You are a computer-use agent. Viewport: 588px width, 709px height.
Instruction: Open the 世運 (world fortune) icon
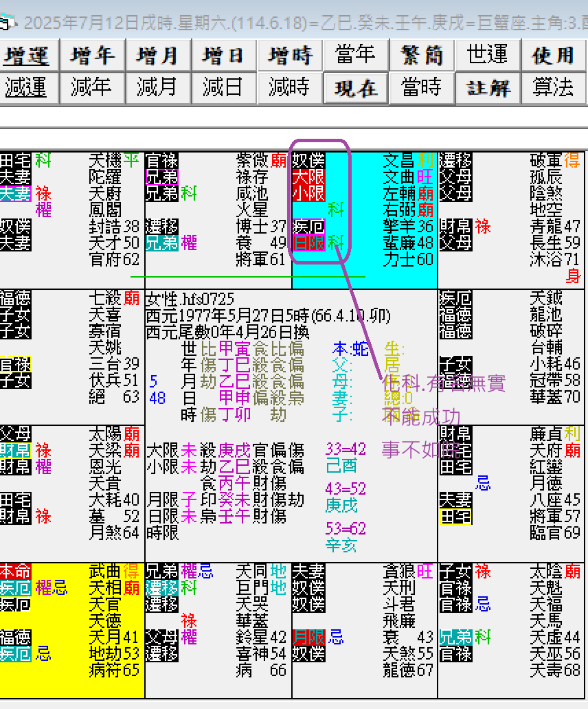point(488,56)
